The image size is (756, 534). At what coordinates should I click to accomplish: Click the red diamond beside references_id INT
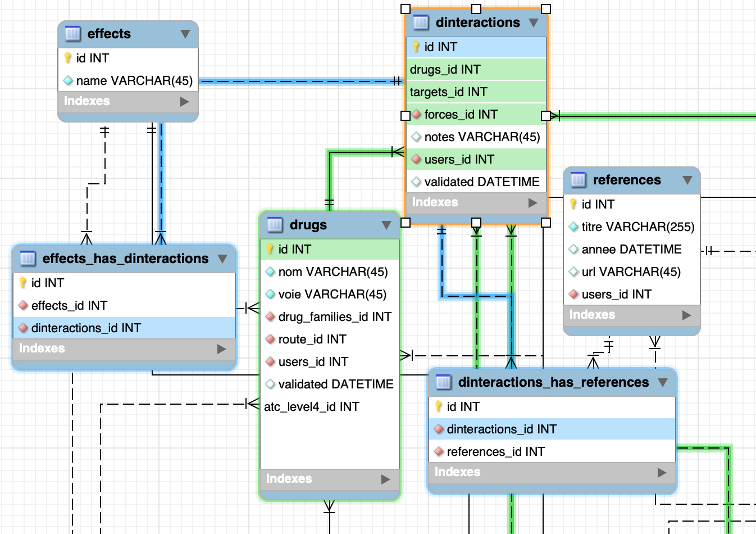pyautogui.click(x=439, y=451)
